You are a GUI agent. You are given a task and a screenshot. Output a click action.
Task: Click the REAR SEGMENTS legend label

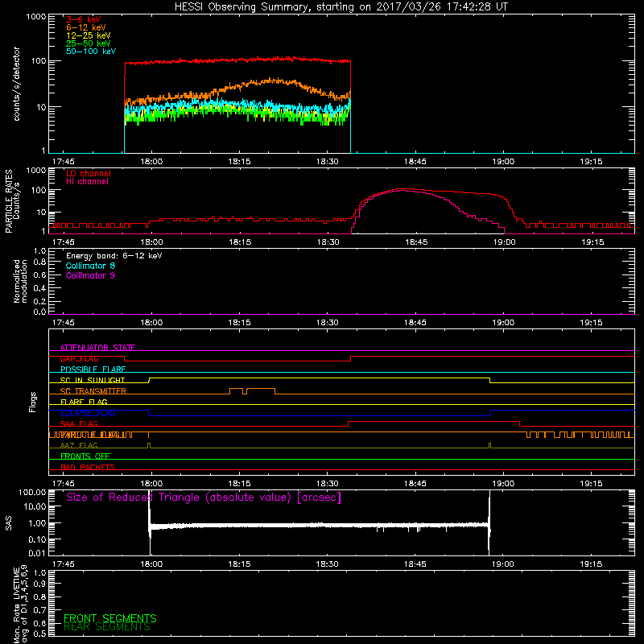107,627
